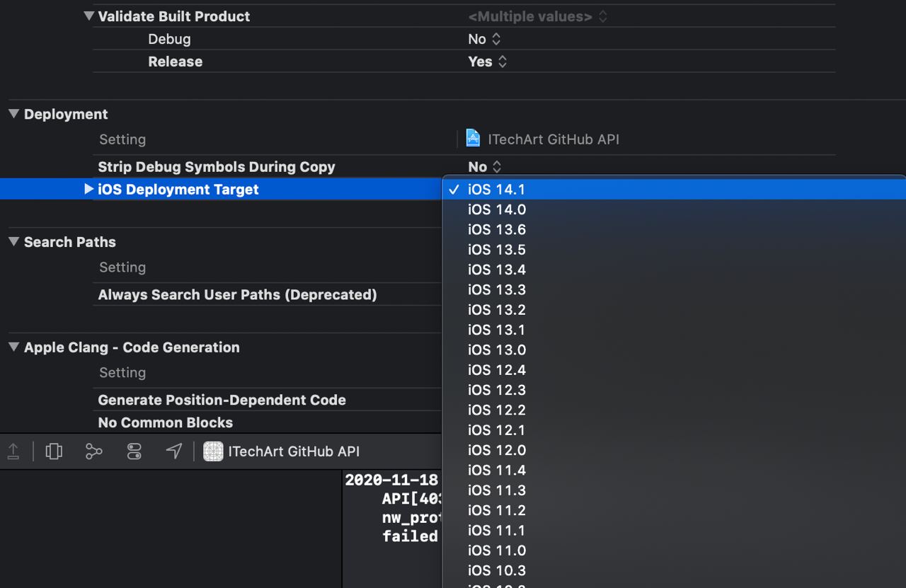Open the Release Yes value popup
906x588 pixels.
(x=488, y=62)
